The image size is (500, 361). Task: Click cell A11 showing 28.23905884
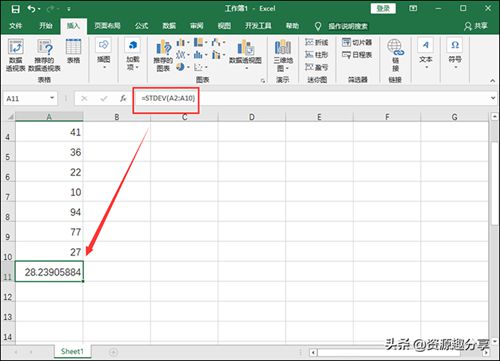click(x=49, y=272)
